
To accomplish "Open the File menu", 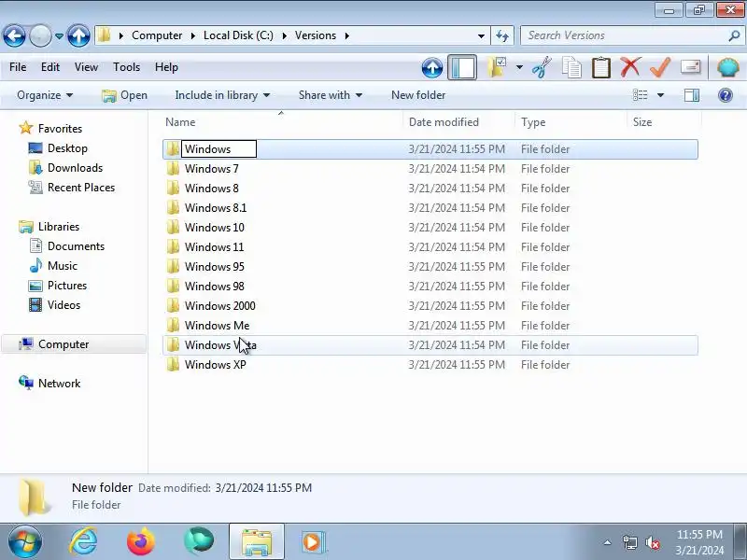I will [18, 67].
